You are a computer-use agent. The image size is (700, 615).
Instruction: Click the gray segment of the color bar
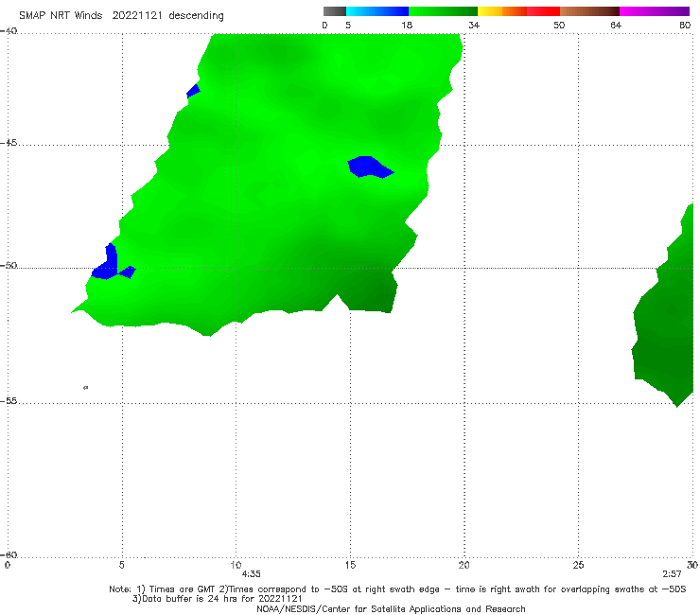[335, 11]
